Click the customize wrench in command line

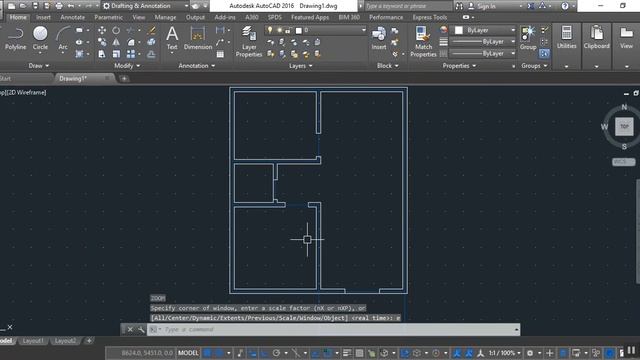click(141, 329)
